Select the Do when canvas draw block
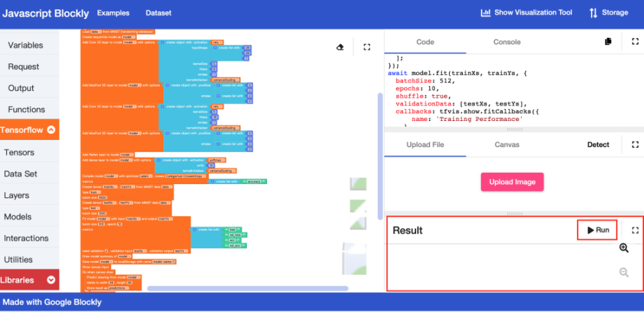The width and height of the screenshot is (644, 312). 98,272
